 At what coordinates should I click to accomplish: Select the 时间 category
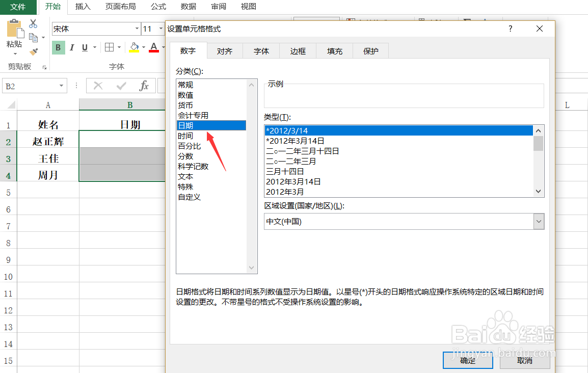click(x=211, y=136)
